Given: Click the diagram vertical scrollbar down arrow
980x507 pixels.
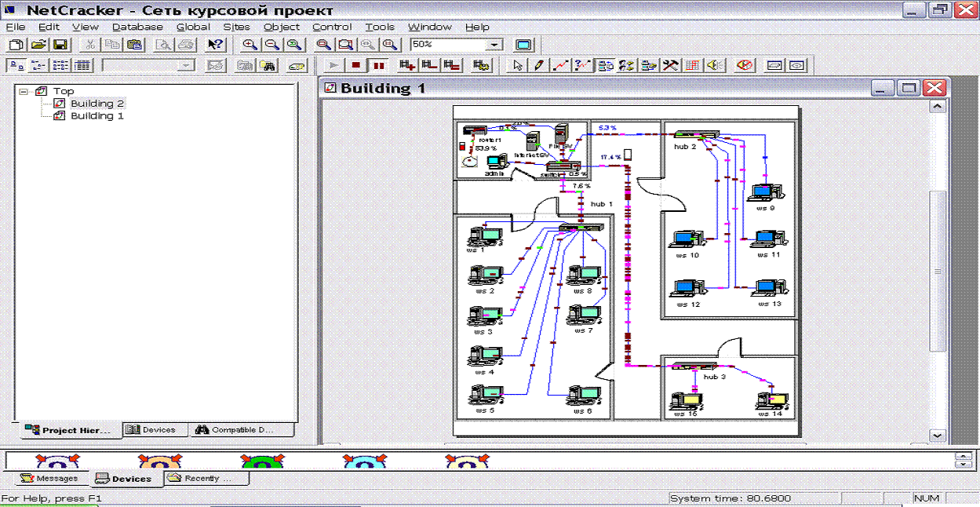Looking at the screenshot, I should pyautogui.click(x=936, y=435).
